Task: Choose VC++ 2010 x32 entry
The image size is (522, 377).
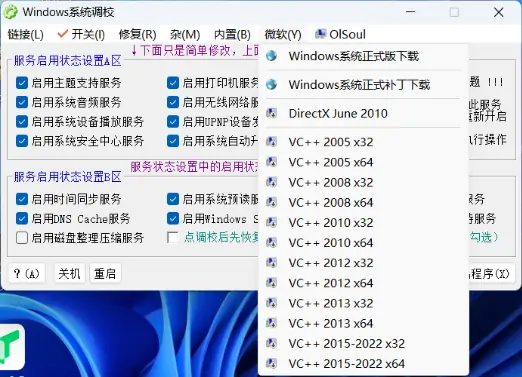Action: [x=363, y=222]
